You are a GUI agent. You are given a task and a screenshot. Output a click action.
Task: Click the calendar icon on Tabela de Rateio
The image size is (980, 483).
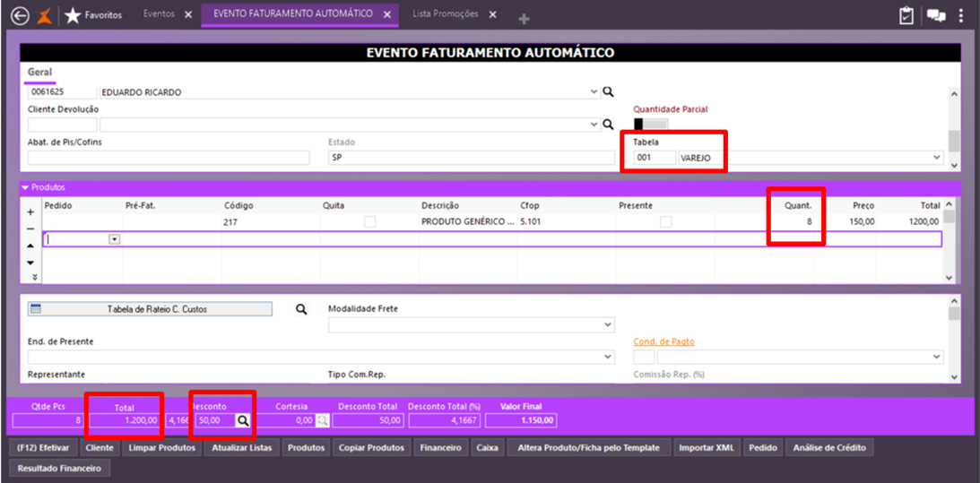pyautogui.click(x=36, y=308)
